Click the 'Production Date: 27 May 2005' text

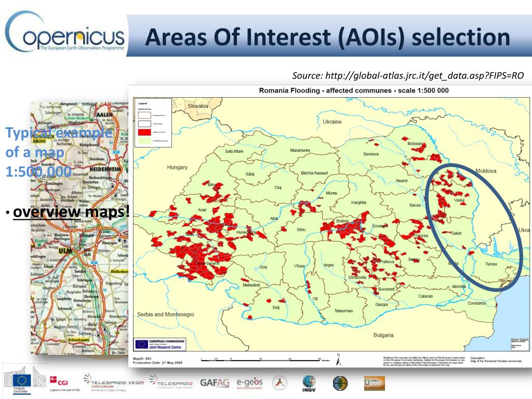158,363
